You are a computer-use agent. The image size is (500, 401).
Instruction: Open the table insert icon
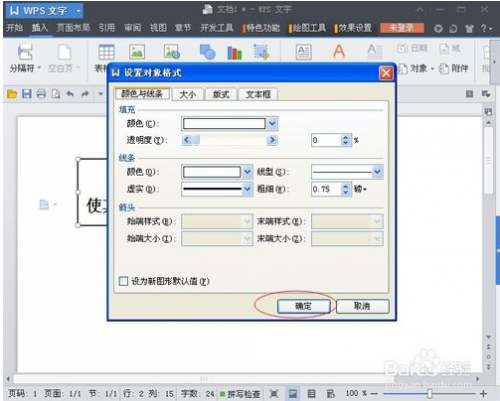pos(106,52)
